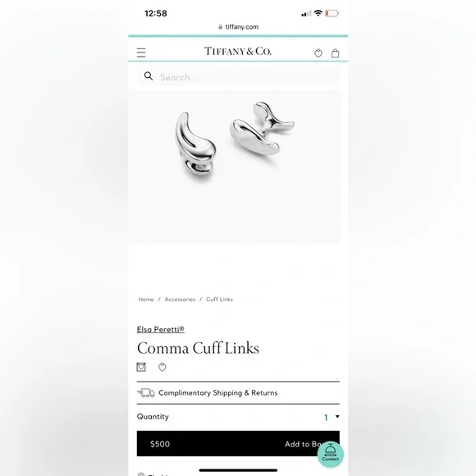Open the saved items heart icon in header

[x=318, y=53]
